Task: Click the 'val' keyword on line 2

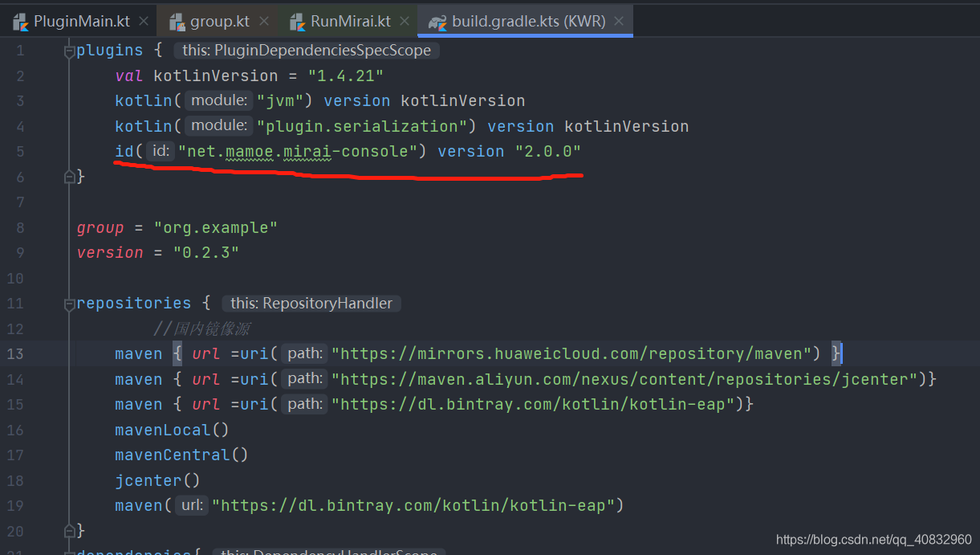Action: point(129,75)
